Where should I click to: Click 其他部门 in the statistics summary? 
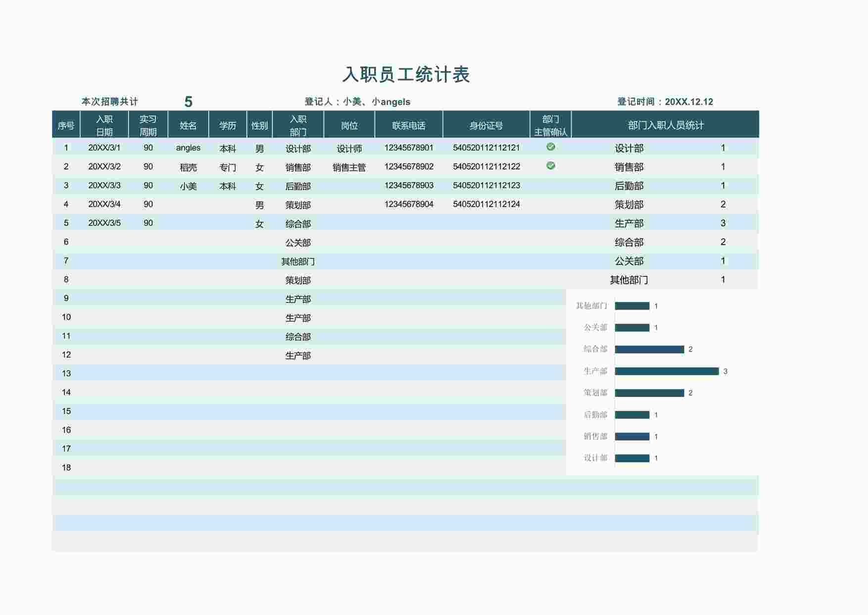pos(629,280)
